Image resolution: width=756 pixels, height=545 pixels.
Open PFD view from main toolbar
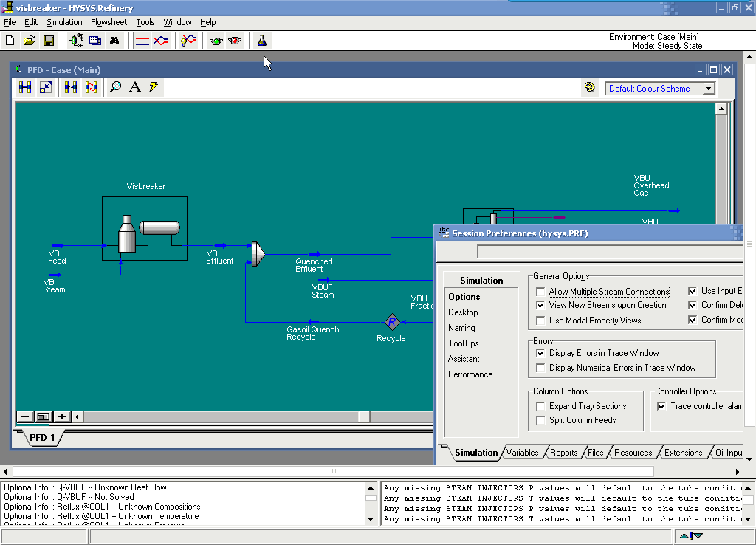[76, 41]
